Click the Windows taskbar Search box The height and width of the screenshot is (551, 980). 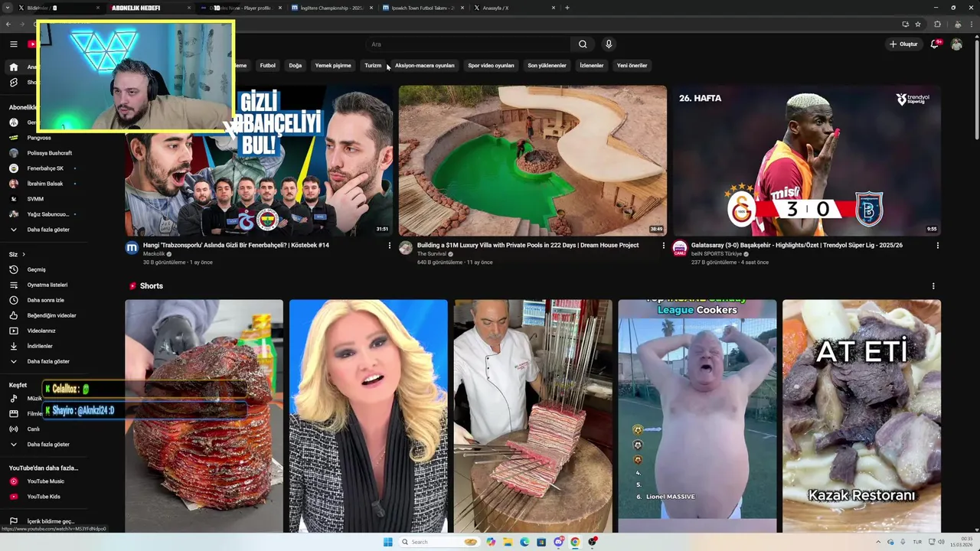click(439, 542)
